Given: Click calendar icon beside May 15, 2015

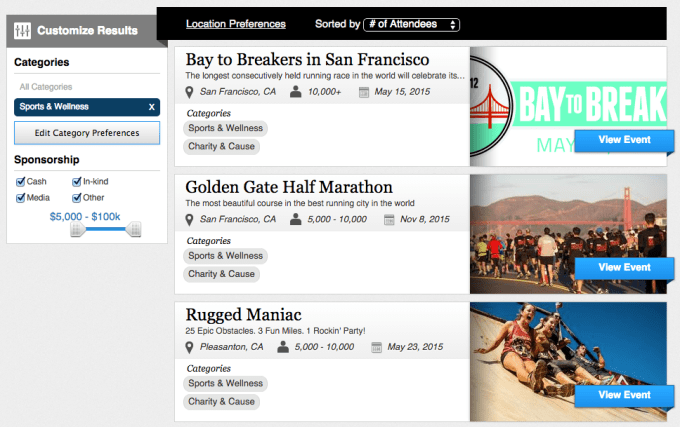Looking at the screenshot, I should click(x=364, y=92).
